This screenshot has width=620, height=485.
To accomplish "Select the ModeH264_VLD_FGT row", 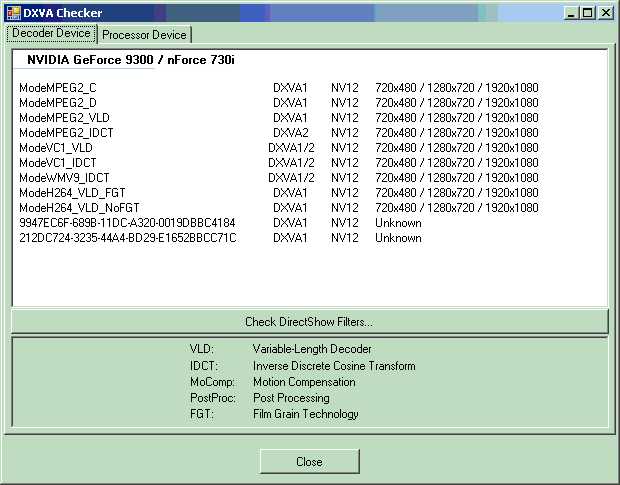I will tap(279, 193).
